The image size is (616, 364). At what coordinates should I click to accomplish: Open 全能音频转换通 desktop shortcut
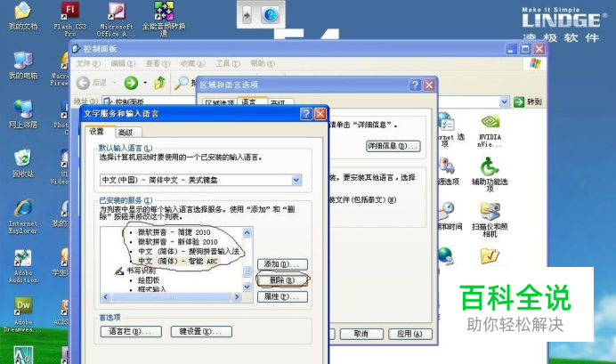164,19
